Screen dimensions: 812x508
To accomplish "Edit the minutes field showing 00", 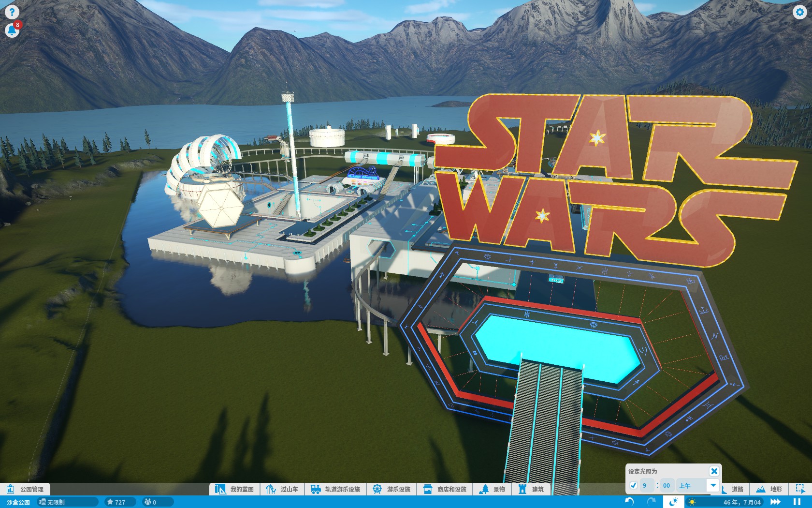I will pos(667,485).
